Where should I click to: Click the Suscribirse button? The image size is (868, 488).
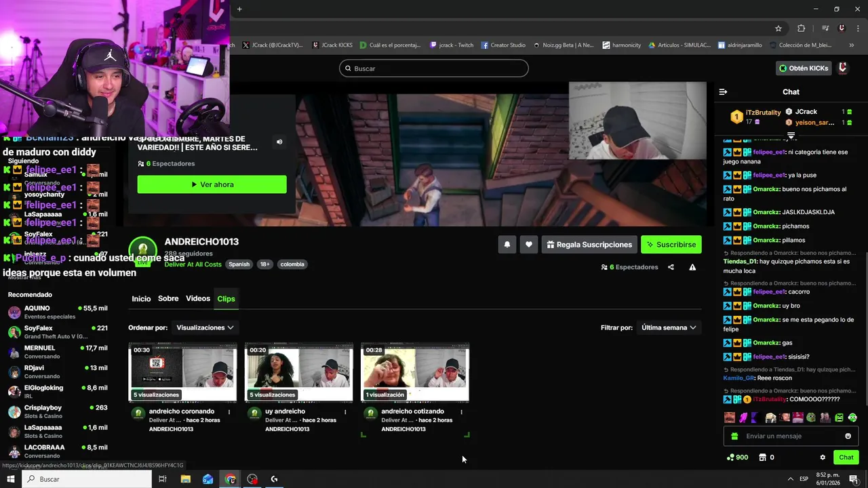coord(671,245)
